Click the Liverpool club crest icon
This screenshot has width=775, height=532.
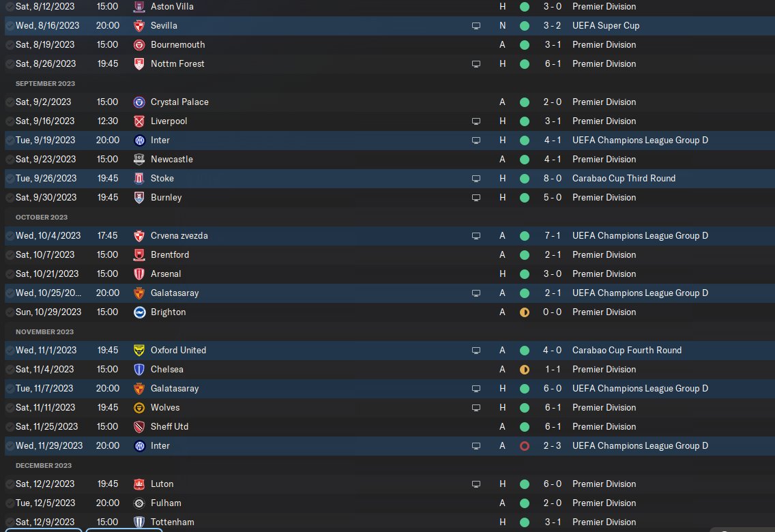(139, 121)
